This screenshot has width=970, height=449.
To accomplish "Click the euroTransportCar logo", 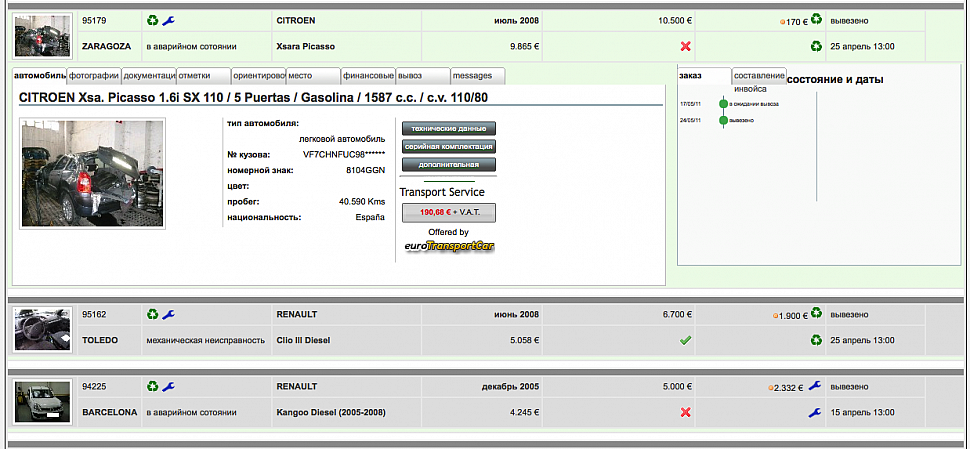I will click(450, 246).
